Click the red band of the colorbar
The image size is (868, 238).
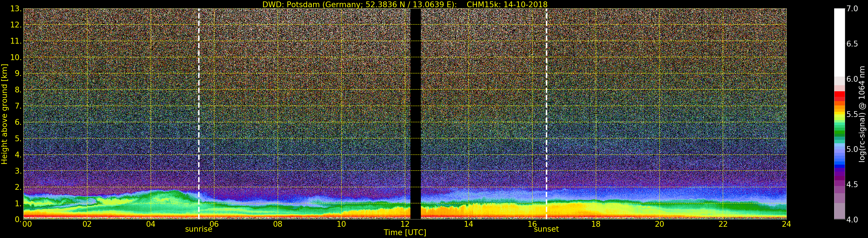[x=839, y=96]
